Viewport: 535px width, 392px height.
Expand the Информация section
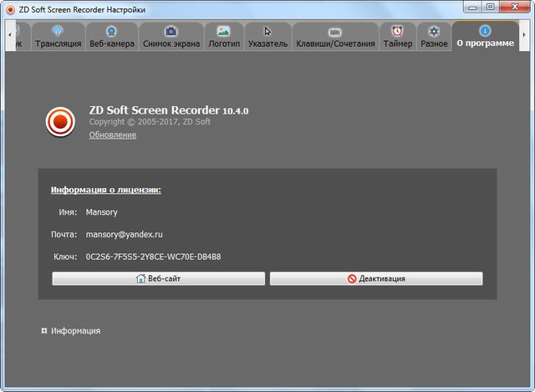(44, 331)
